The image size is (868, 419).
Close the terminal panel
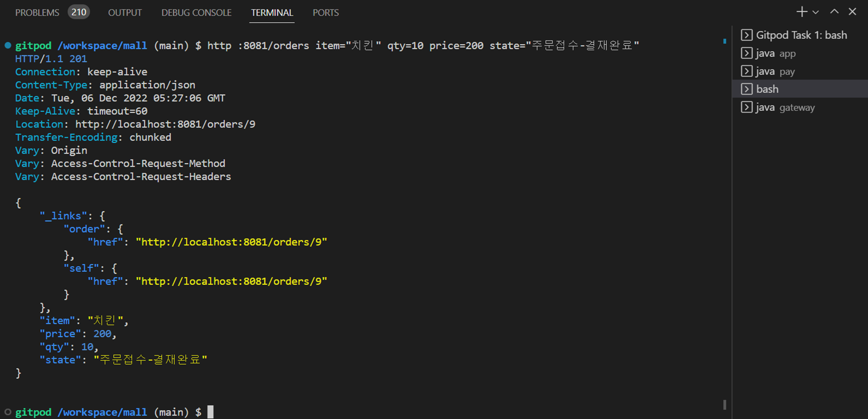click(x=852, y=12)
